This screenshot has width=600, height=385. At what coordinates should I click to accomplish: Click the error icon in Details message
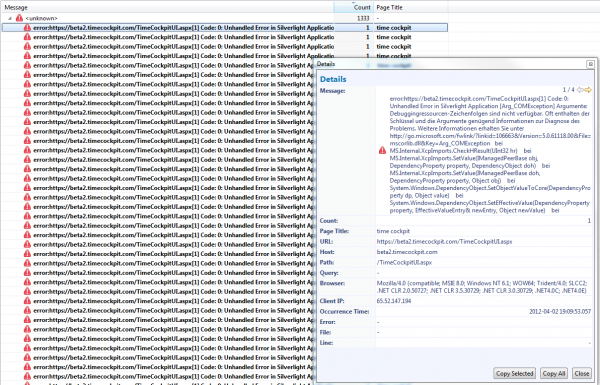pyautogui.click(x=382, y=150)
